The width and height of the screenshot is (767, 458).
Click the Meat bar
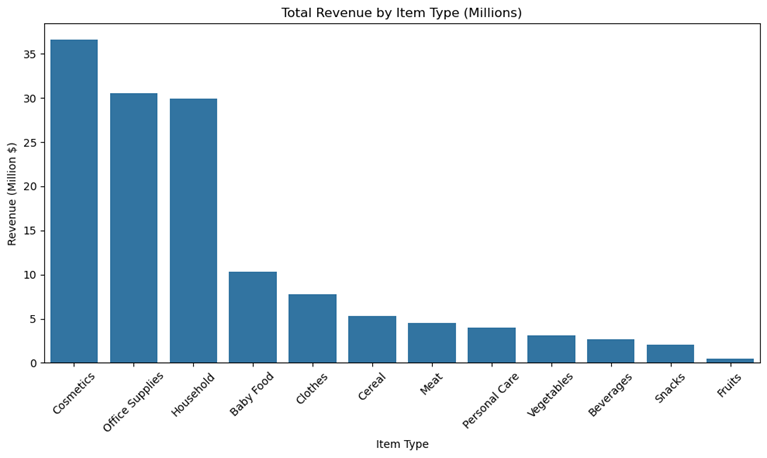(x=431, y=343)
